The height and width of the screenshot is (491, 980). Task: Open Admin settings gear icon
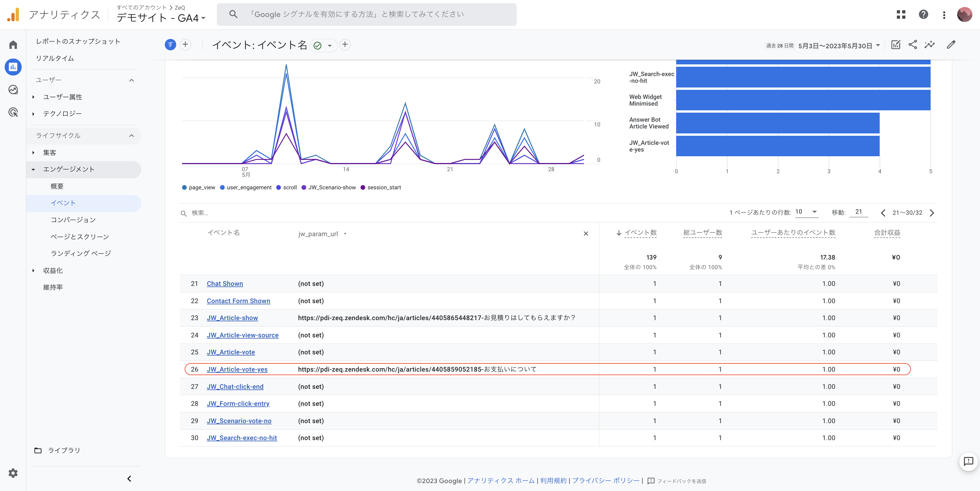point(13,473)
